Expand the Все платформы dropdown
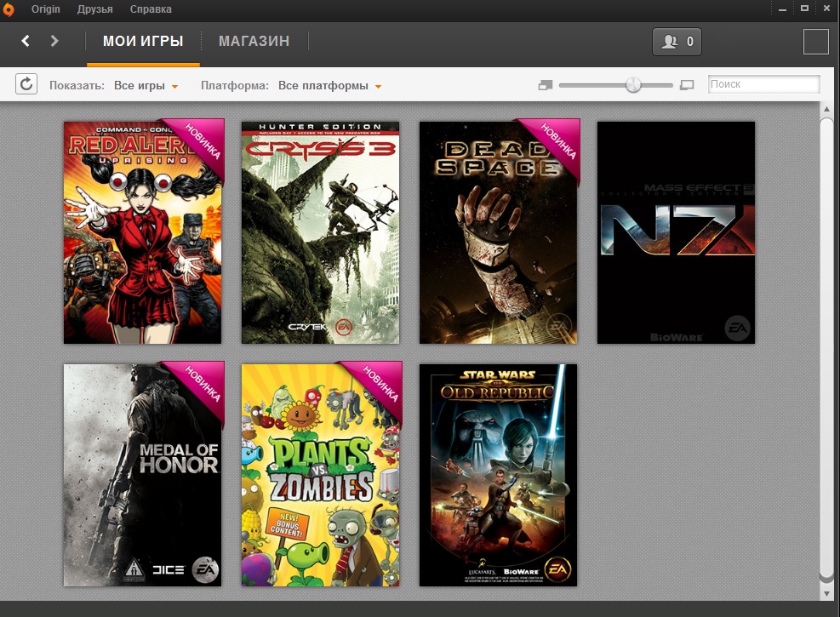 click(329, 86)
